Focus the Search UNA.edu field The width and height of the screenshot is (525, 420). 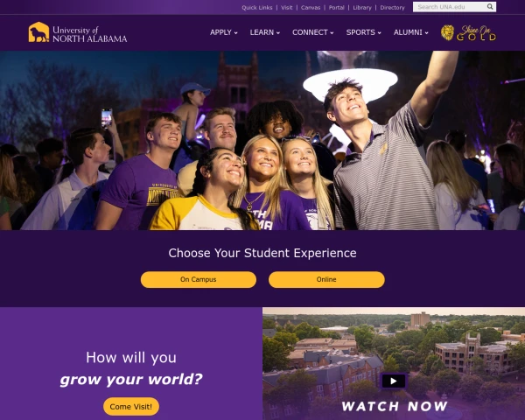coord(451,7)
